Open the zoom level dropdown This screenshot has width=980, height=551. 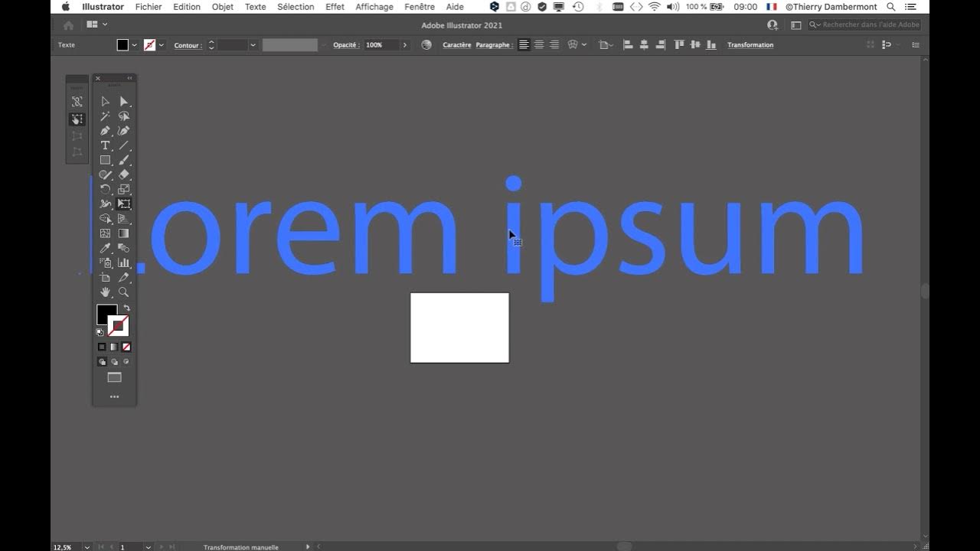click(87, 547)
